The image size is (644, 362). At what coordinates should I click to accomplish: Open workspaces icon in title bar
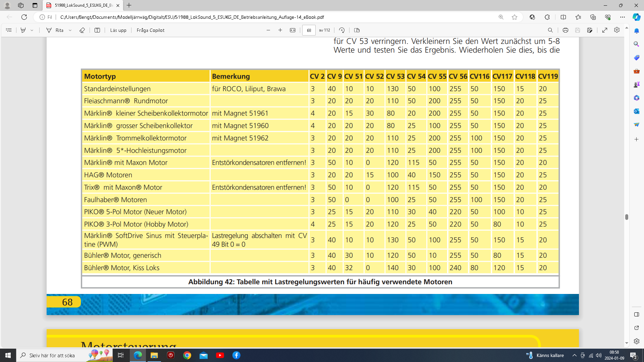coord(21,5)
